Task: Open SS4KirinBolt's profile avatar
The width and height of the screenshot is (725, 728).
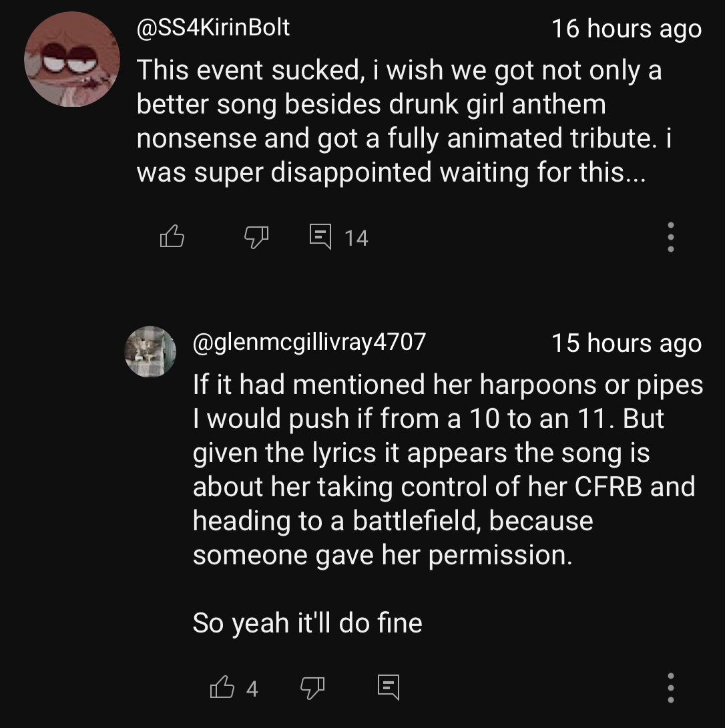Action: point(72,59)
